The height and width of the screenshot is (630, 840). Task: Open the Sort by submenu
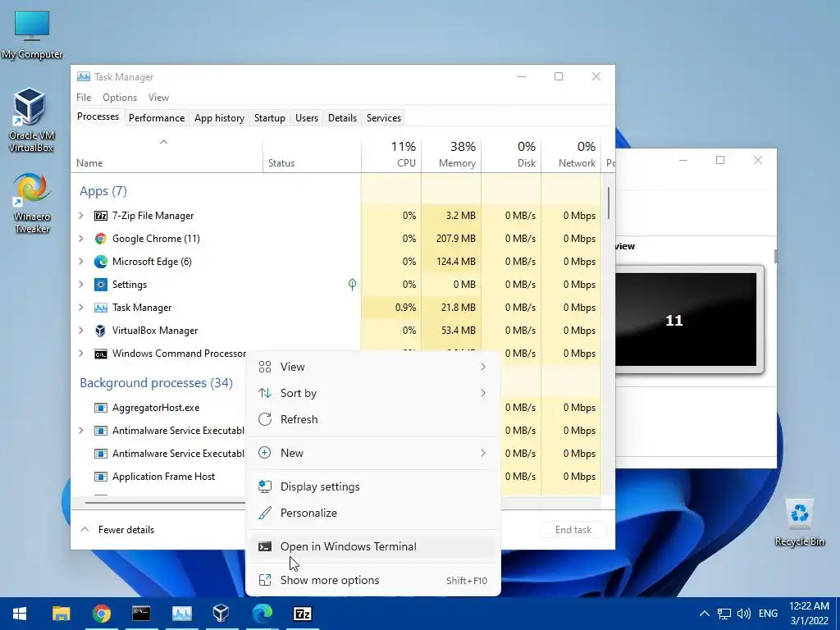coord(373,393)
